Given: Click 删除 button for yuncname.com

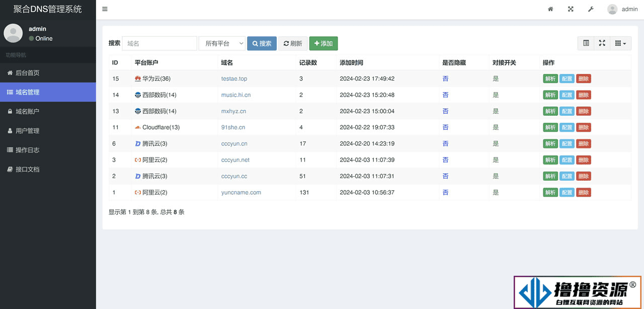Looking at the screenshot, I should (x=584, y=192).
